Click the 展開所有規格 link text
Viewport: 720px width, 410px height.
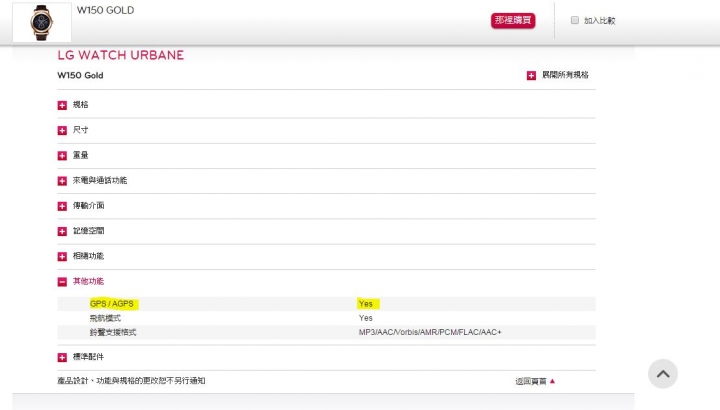pyautogui.click(x=565, y=75)
